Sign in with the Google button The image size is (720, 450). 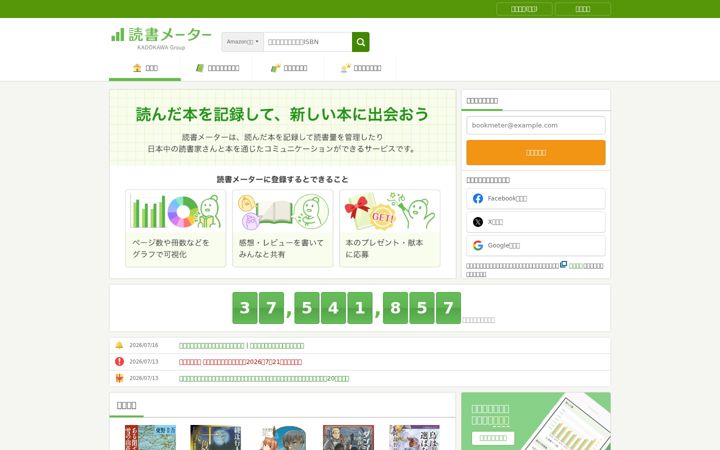tap(536, 246)
